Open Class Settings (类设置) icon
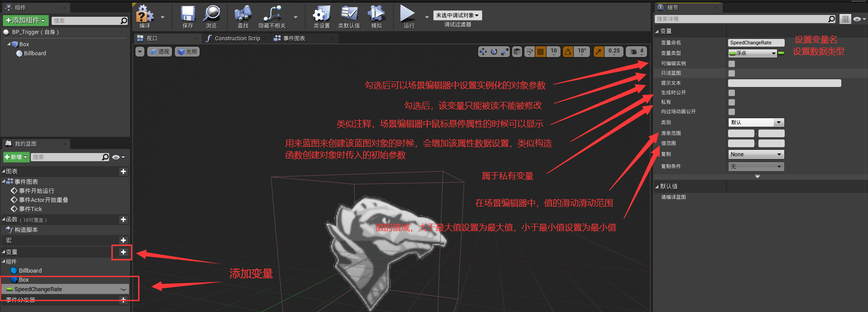The height and width of the screenshot is (312, 868). click(x=321, y=15)
